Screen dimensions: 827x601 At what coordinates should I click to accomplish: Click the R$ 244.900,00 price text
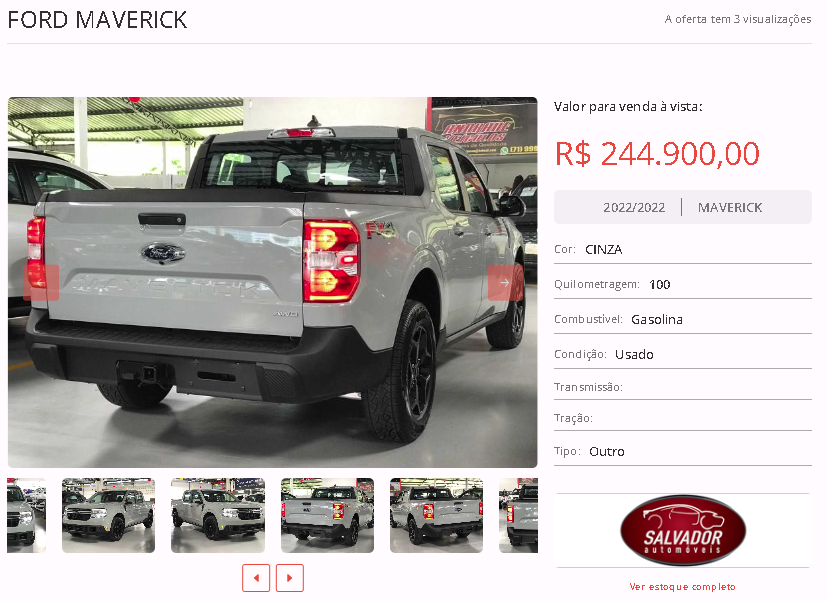(657, 153)
